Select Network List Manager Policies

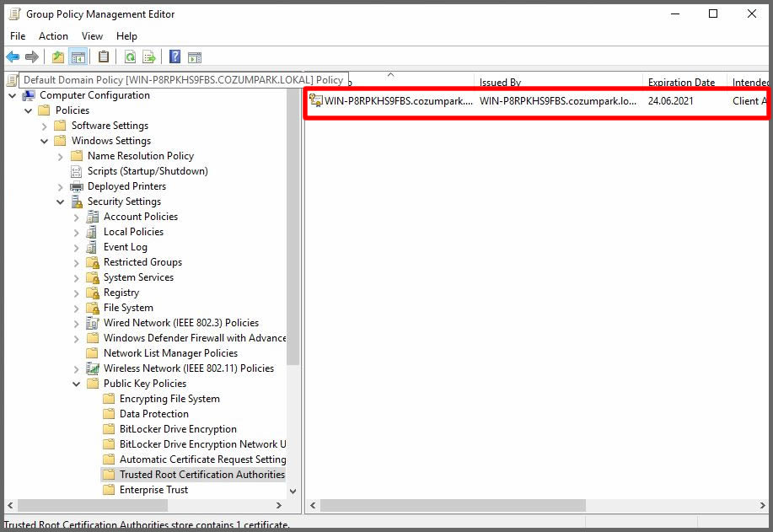coord(170,353)
